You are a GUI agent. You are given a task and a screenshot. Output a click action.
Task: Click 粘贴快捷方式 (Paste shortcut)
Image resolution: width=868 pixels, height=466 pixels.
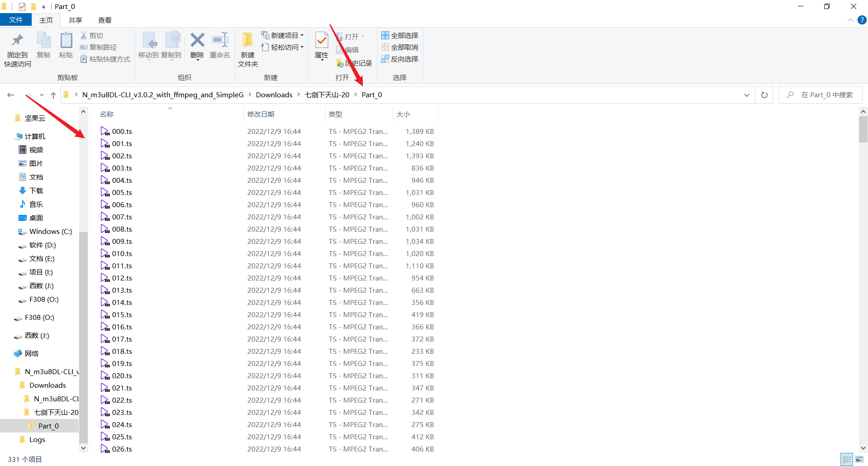[105, 59]
